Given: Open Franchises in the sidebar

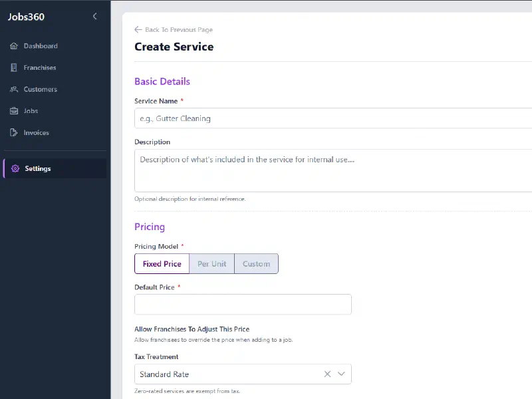Looking at the screenshot, I should pyautogui.click(x=55, y=68).
